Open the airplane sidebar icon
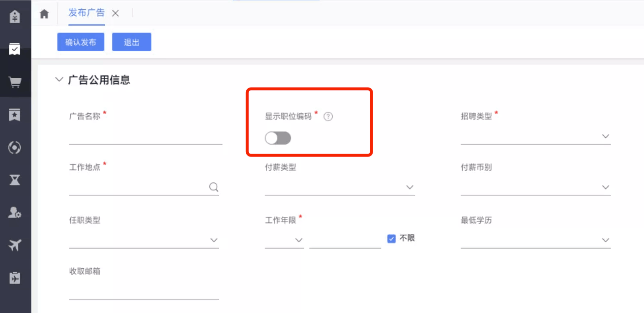Viewport: 644px width, 313px height. click(15, 245)
